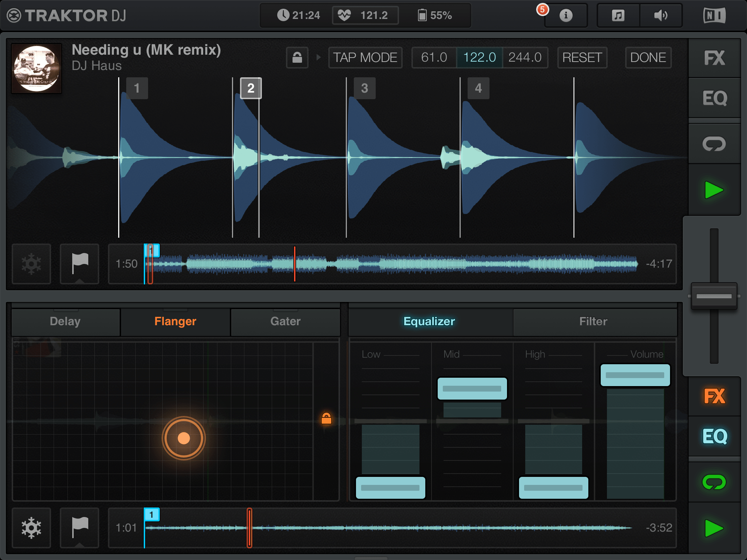Open the FX panel from the right sidebar

714,58
